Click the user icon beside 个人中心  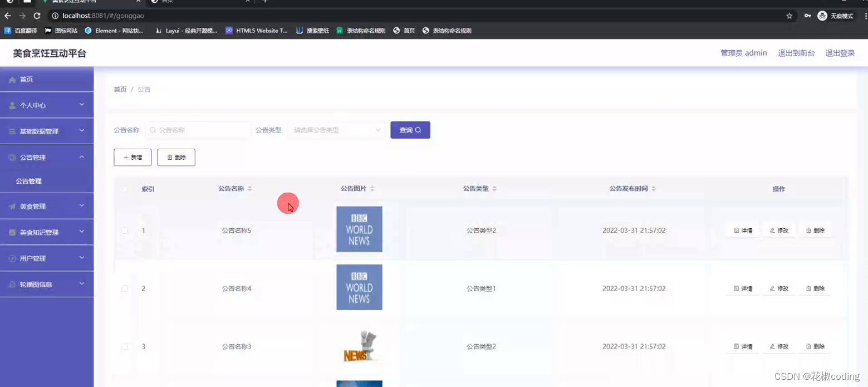point(12,105)
